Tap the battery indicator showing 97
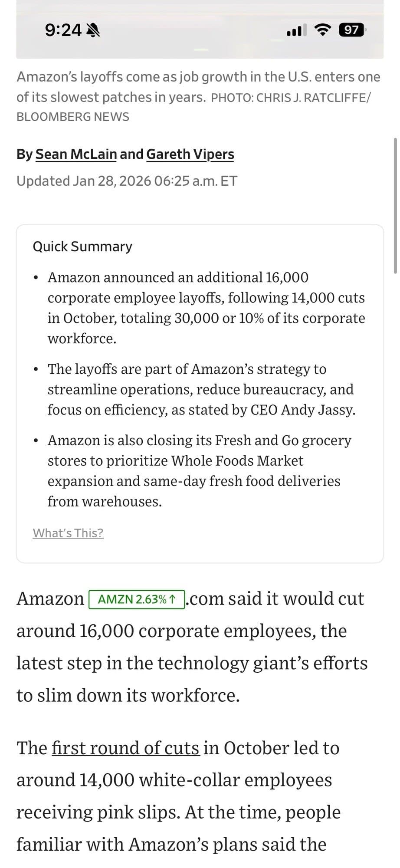 (352, 30)
